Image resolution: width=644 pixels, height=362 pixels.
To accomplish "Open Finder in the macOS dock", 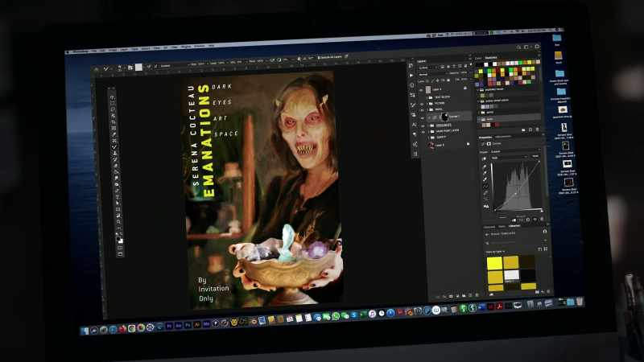I will point(85,331).
